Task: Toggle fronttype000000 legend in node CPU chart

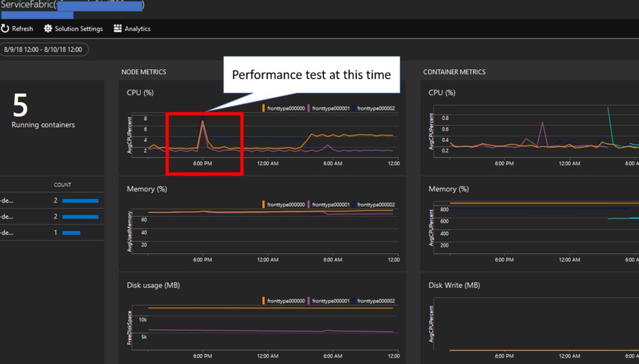Action: 284,108
